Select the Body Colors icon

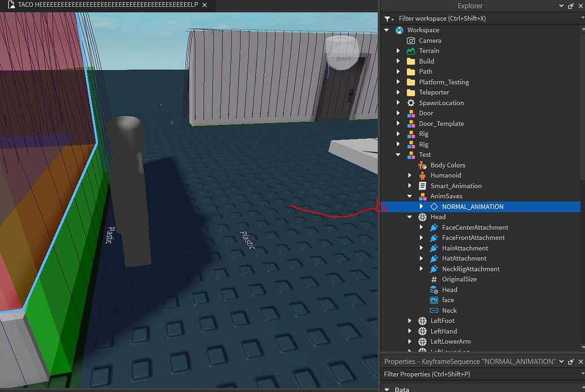(x=422, y=164)
